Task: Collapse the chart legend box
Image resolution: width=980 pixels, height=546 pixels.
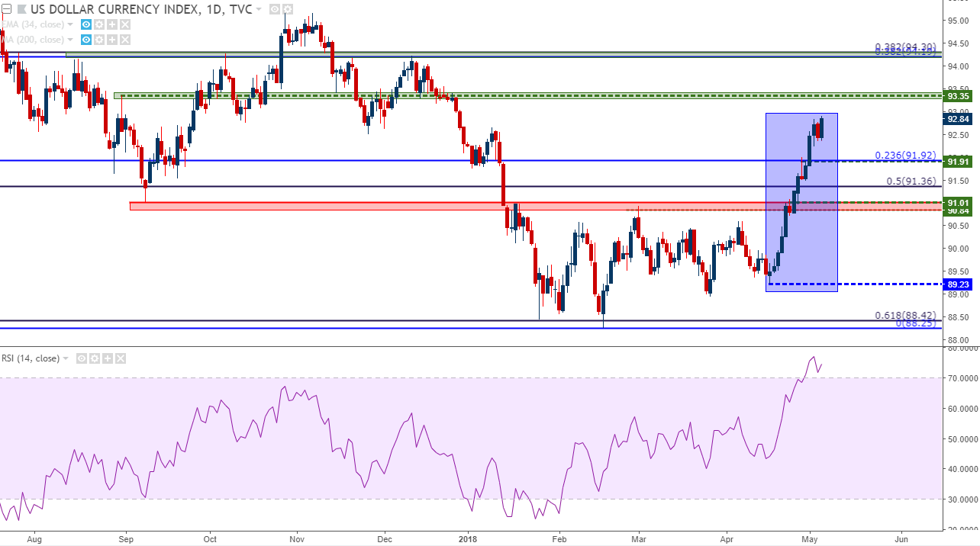Action: (x=7, y=9)
